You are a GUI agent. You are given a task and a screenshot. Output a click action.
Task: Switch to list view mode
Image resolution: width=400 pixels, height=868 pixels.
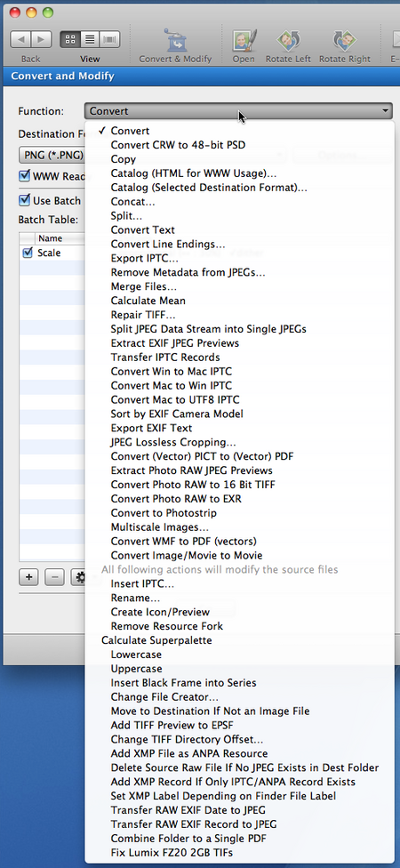[90, 39]
